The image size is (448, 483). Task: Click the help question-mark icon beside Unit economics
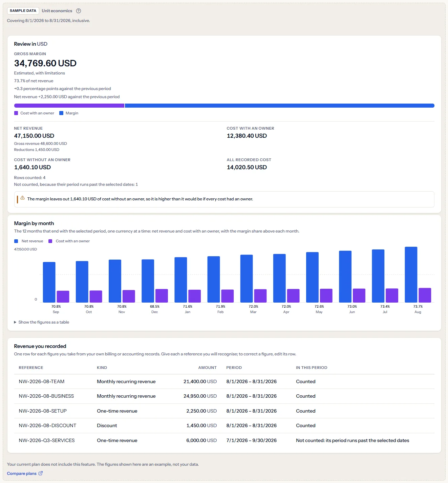79,11
